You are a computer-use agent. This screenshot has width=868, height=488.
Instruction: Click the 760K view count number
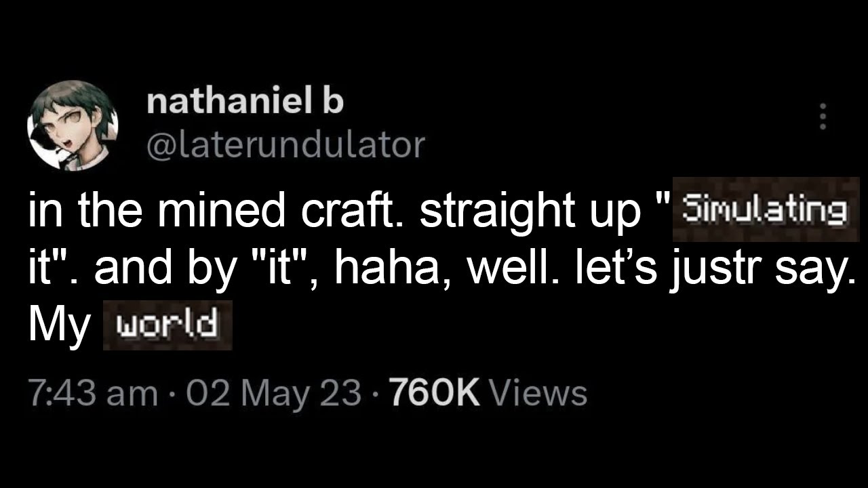(x=434, y=393)
